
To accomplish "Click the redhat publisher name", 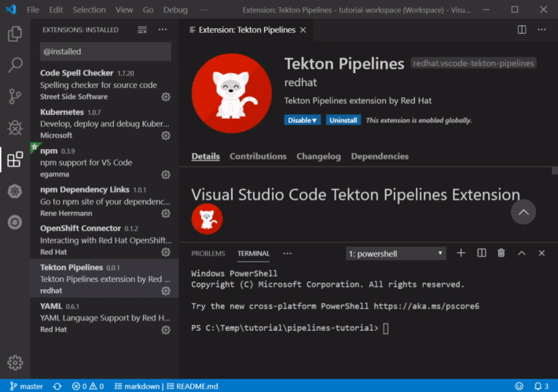I will pos(300,82).
